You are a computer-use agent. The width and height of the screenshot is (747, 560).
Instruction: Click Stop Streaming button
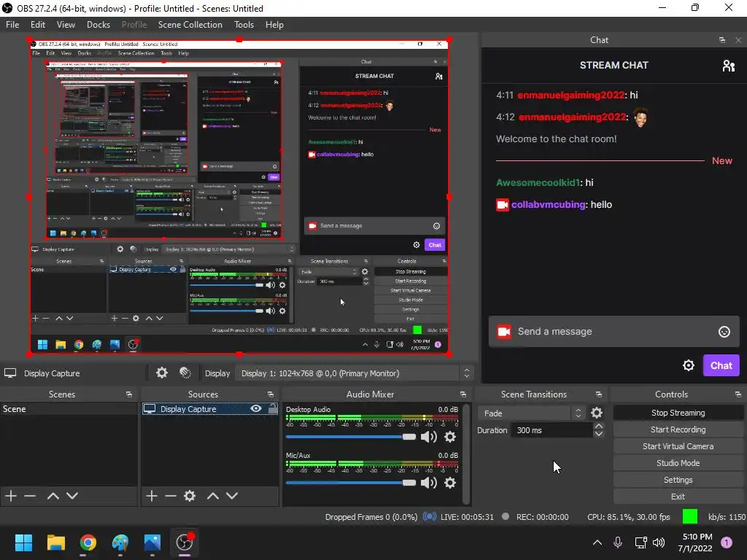(x=678, y=413)
